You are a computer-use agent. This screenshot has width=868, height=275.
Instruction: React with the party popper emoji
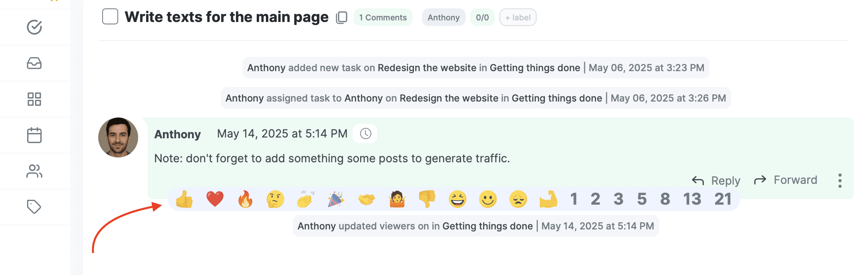click(337, 199)
